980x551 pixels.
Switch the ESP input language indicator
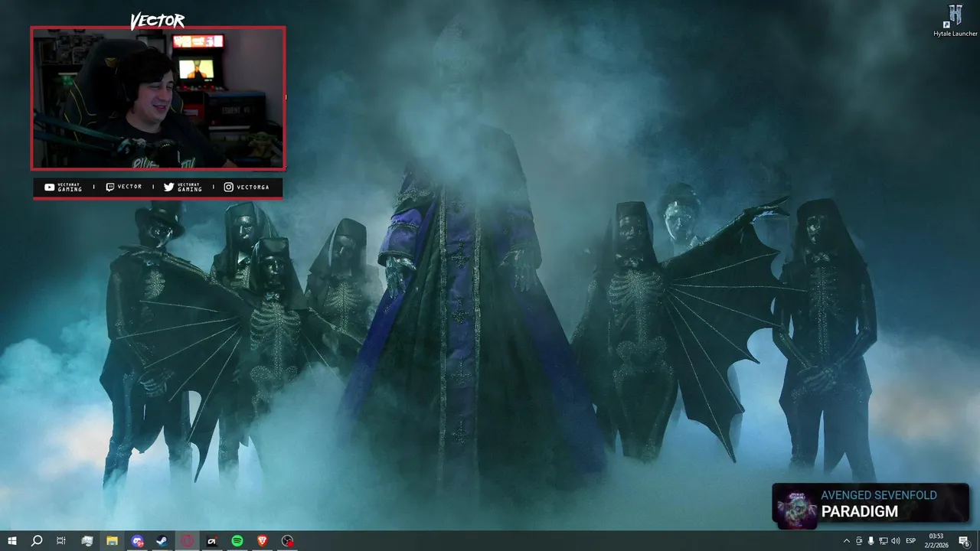coord(911,541)
